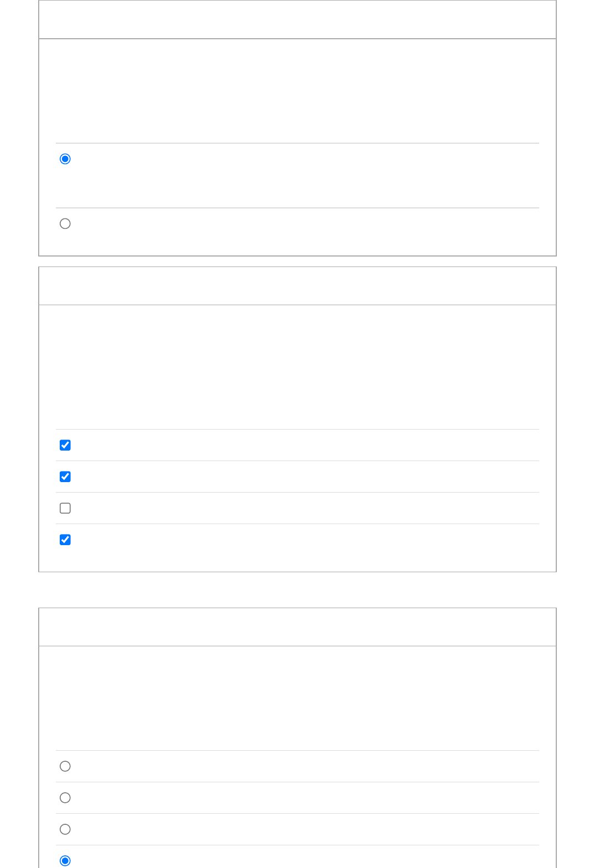Select the third radio option in the third question
The image size is (595, 868).
(65, 829)
